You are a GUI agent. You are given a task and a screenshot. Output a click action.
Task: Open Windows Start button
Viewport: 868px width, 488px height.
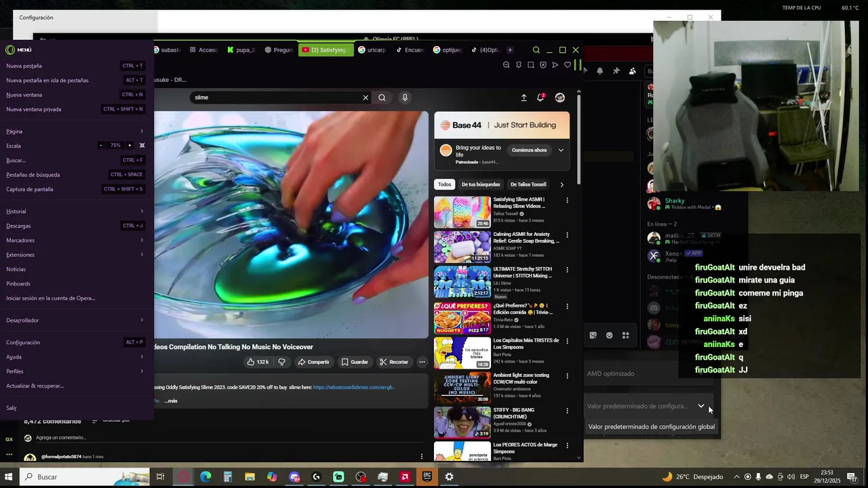coord(9,477)
